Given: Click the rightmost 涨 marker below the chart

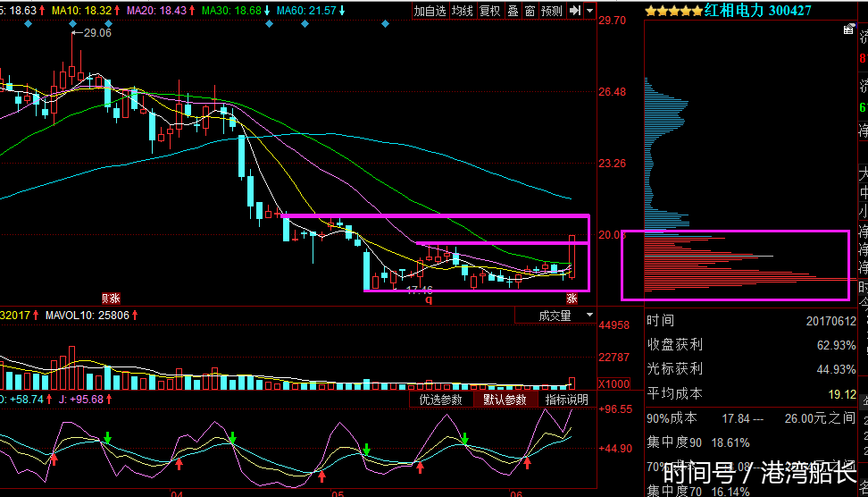Looking at the screenshot, I should [x=572, y=299].
